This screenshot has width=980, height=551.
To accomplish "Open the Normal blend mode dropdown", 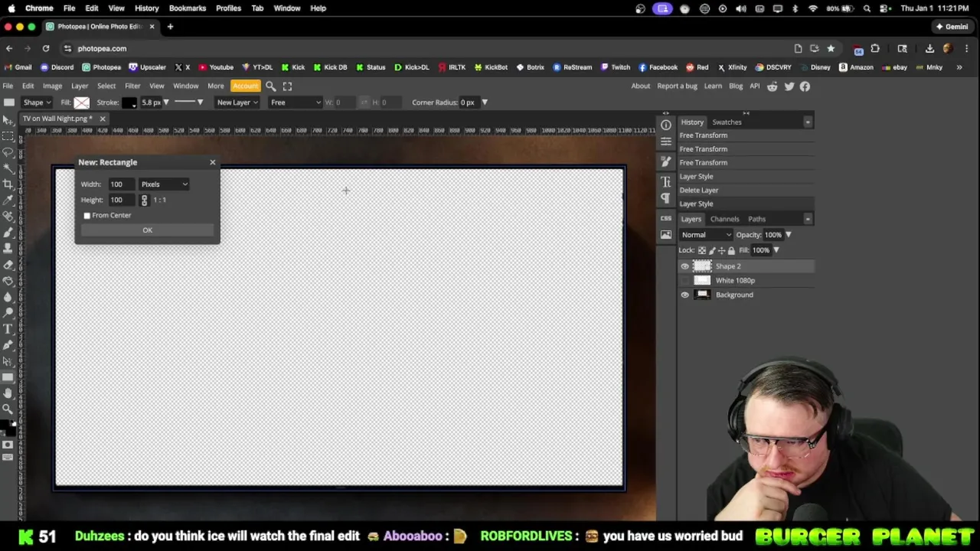I will point(706,235).
